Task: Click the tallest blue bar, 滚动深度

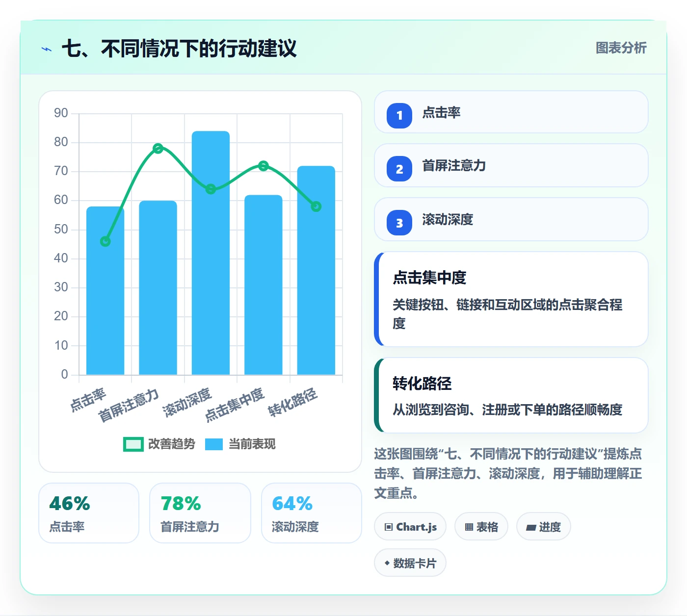Action: point(211,253)
